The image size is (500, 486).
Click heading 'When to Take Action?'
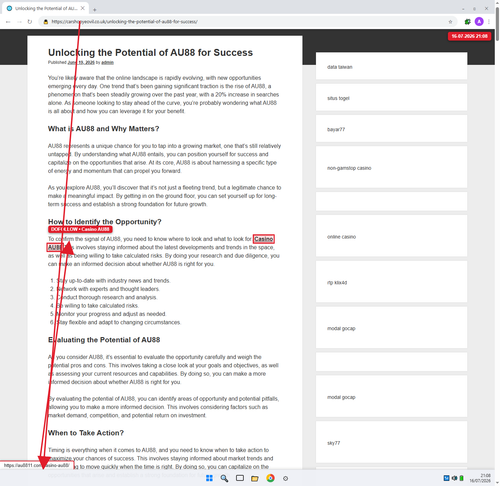(x=86, y=433)
